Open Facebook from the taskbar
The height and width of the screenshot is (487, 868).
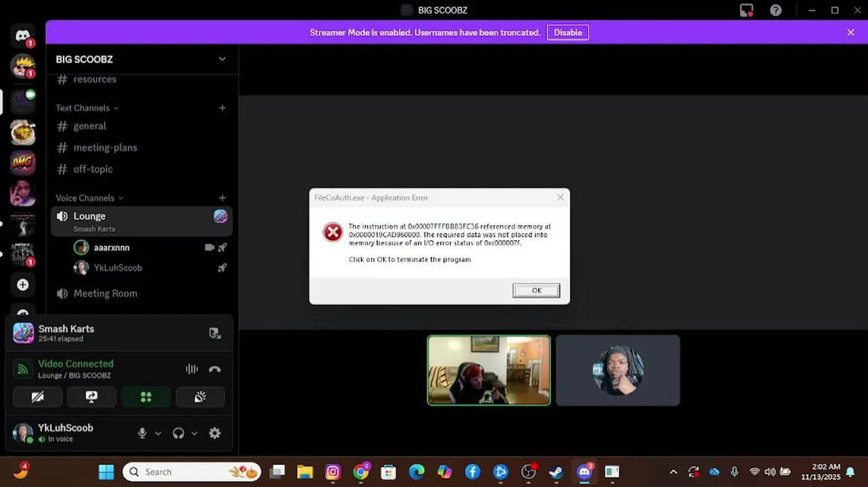point(473,471)
